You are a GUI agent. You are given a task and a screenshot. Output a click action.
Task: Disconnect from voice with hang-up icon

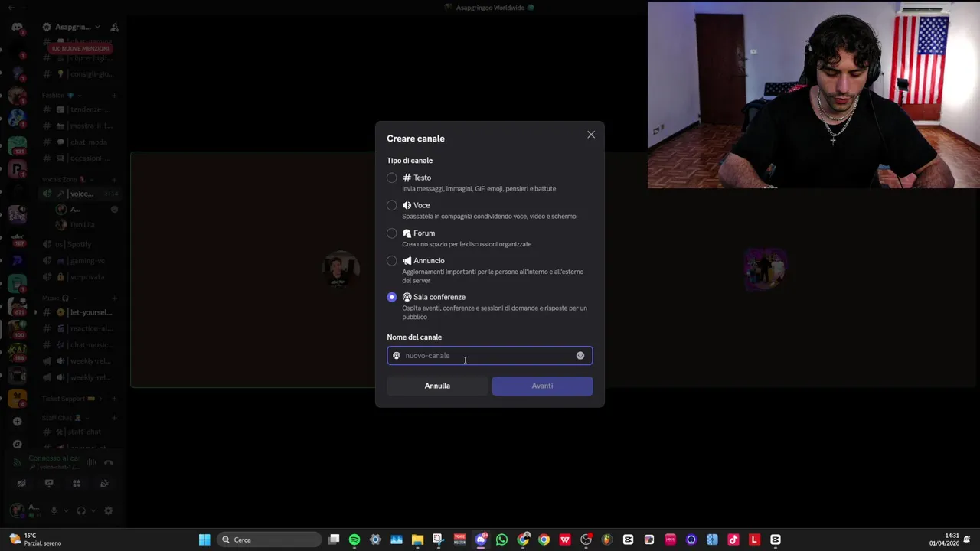(x=109, y=462)
